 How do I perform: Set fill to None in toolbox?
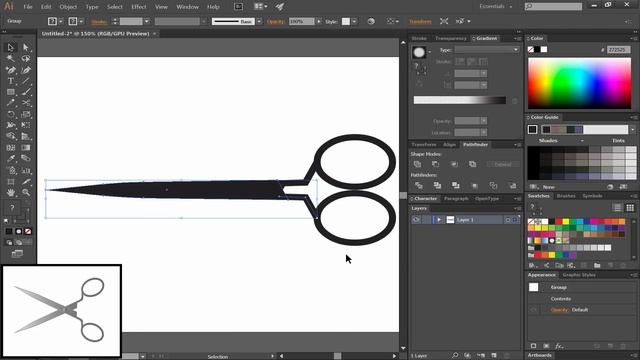click(x=28, y=231)
